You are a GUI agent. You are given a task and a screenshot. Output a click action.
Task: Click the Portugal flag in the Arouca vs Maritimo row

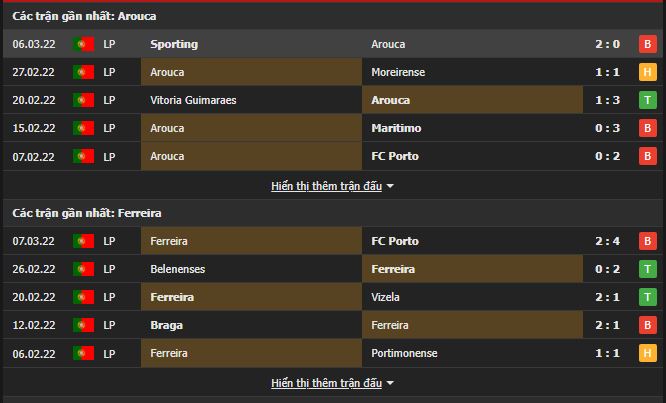coord(84,128)
